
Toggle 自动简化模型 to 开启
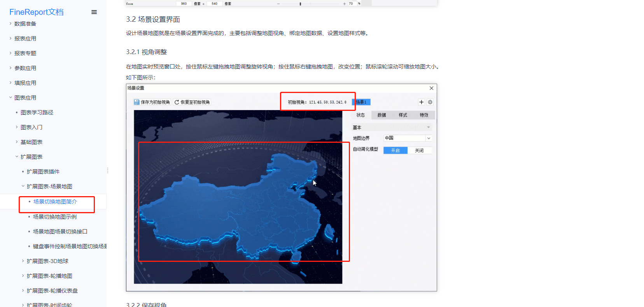click(395, 151)
